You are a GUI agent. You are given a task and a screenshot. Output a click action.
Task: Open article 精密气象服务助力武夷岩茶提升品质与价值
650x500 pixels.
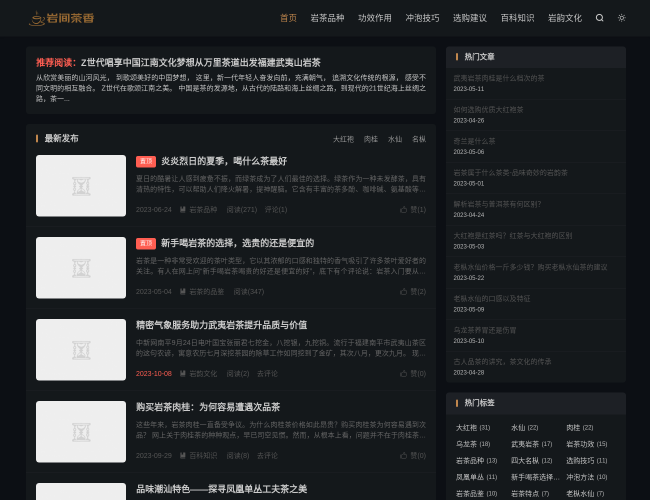tap(221, 325)
